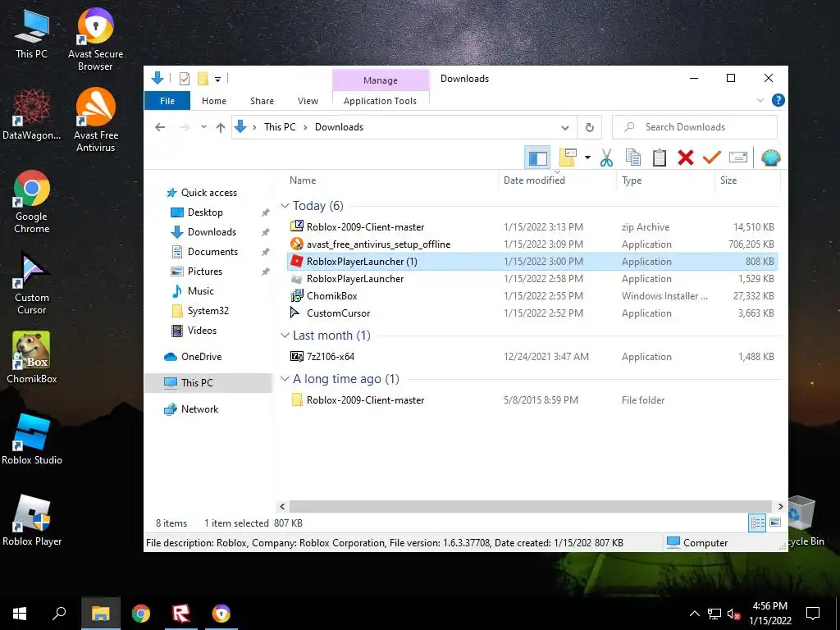This screenshot has height=630, width=840.
Task: Switch to the Share ribbon tab
Action: point(262,101)
